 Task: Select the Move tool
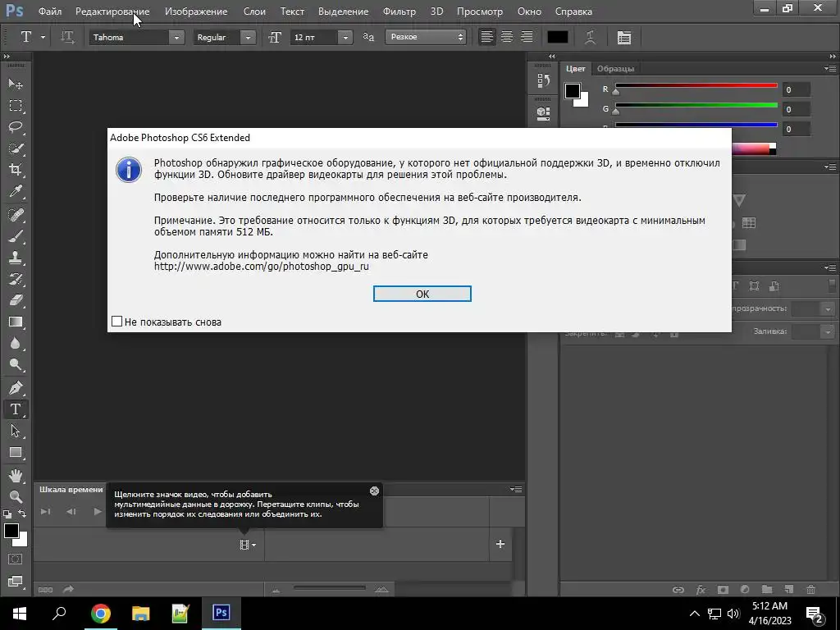click(15, 84)
